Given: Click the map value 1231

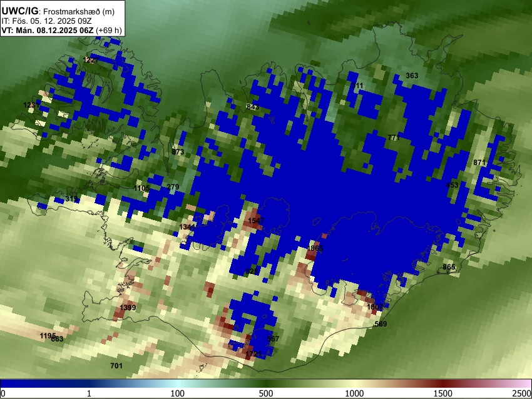Looking at the screenshot, I should coord(31,105).
